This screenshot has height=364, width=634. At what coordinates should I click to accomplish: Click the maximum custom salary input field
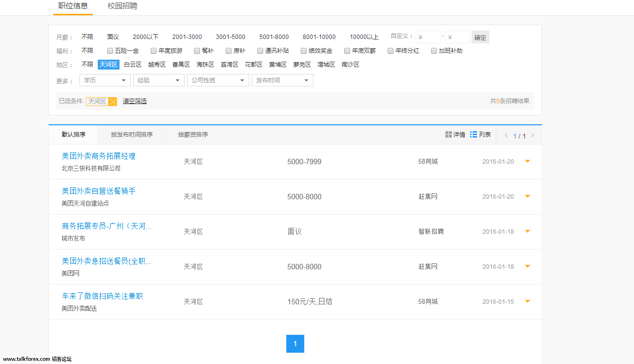click(458, 37)
